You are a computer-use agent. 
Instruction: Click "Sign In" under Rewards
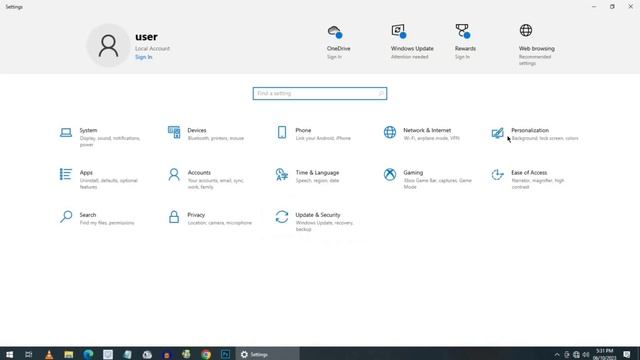click(462, 57)
